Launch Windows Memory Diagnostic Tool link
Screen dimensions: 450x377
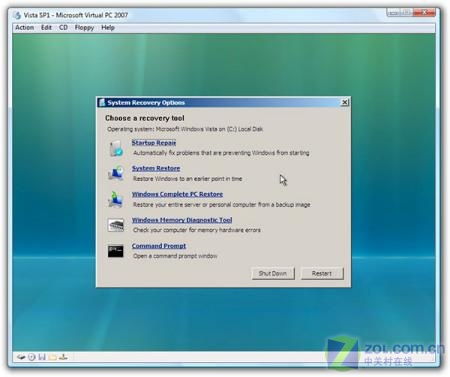point(182,220)
